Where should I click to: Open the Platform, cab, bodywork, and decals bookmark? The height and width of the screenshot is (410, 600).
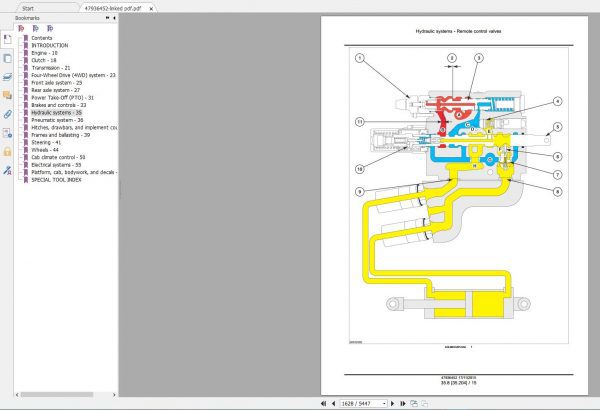[74, 172]
